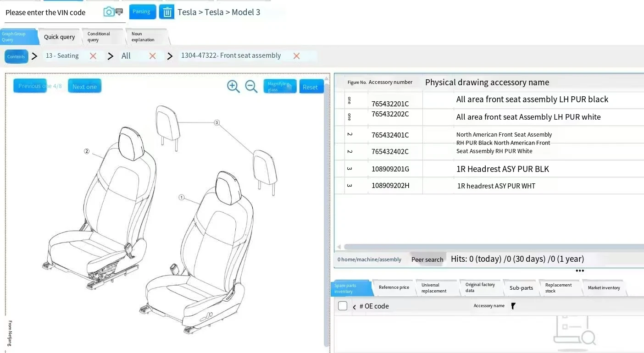644x353 pixels.
Task: Go to the Next one diagram
Action: click(85, 86)
